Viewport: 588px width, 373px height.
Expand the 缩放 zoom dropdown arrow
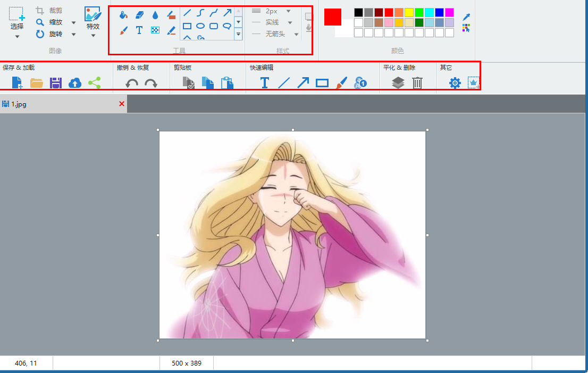click(74, 22)
